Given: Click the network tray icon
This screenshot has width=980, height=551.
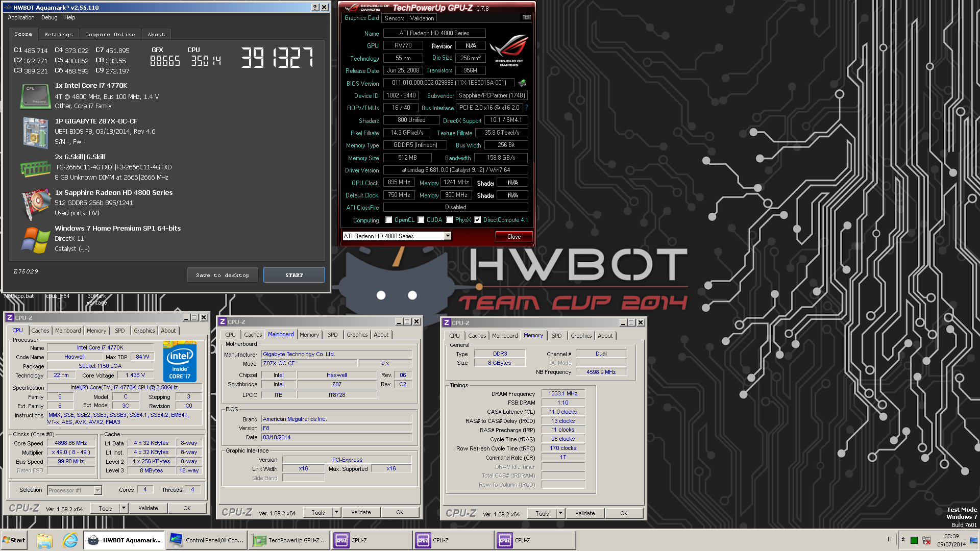Looking at the screenshot, I should [926, 540].
